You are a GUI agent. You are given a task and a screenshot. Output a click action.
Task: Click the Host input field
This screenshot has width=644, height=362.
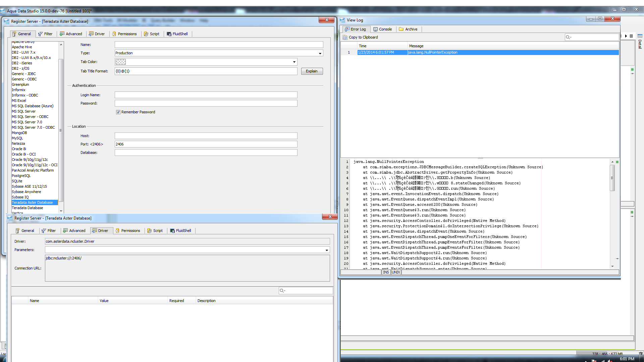pyautogui.click(x=206, y=136)
